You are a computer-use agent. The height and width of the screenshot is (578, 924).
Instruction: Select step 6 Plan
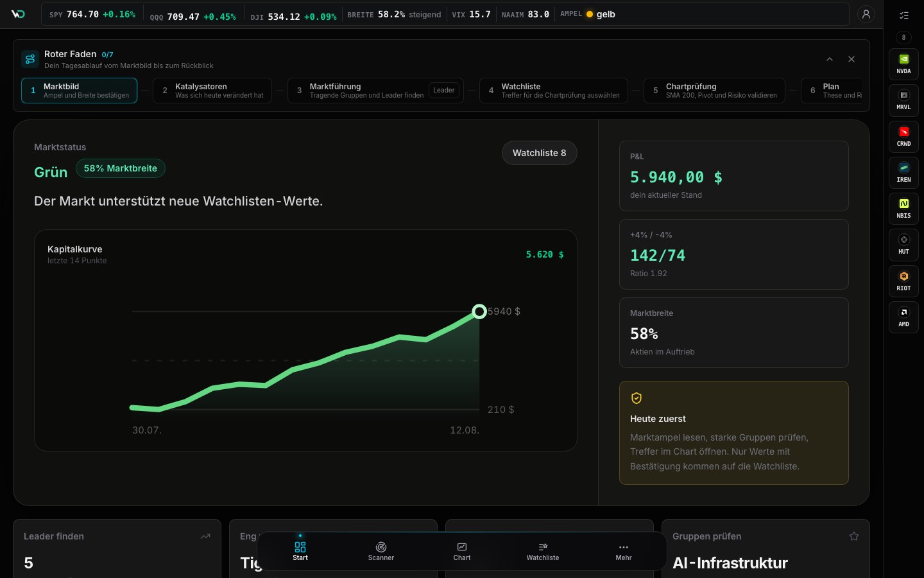point(832,91)
